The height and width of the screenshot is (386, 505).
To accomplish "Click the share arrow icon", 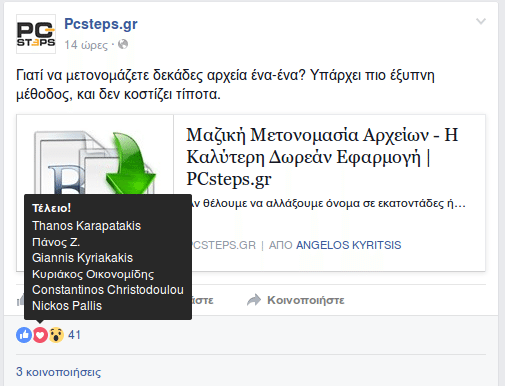I will [254, 300].
